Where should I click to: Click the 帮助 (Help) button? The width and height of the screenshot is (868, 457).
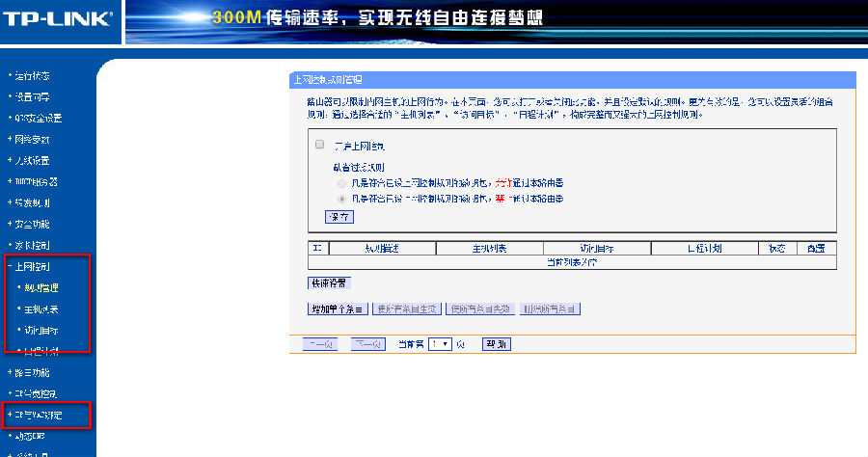pos(496,344)
